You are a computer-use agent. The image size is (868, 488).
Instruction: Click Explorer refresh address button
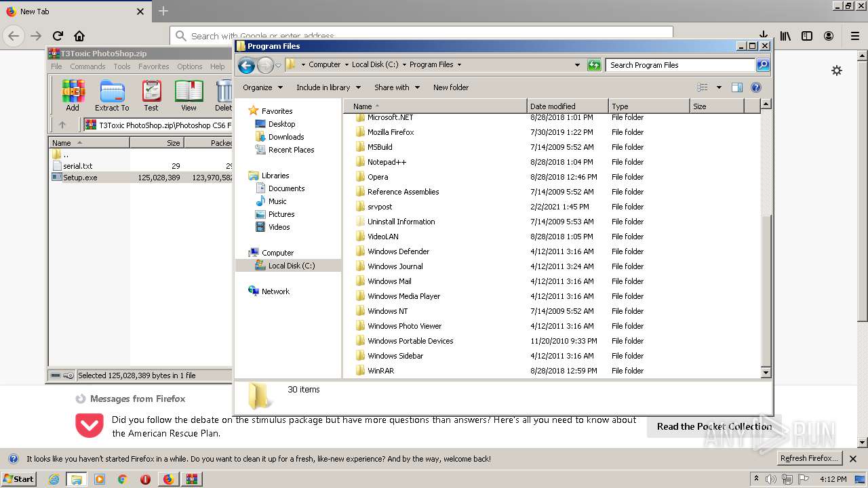click(594, 65)
